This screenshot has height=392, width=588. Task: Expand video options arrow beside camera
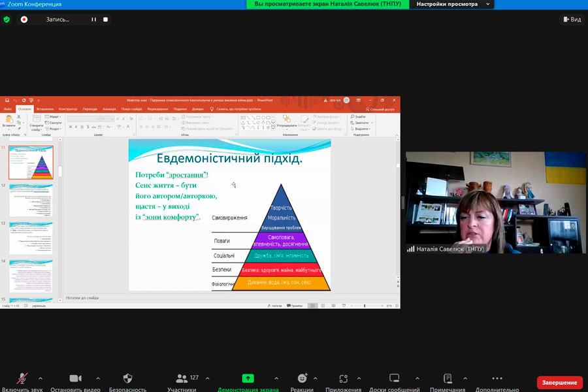[x=98, y=378]
